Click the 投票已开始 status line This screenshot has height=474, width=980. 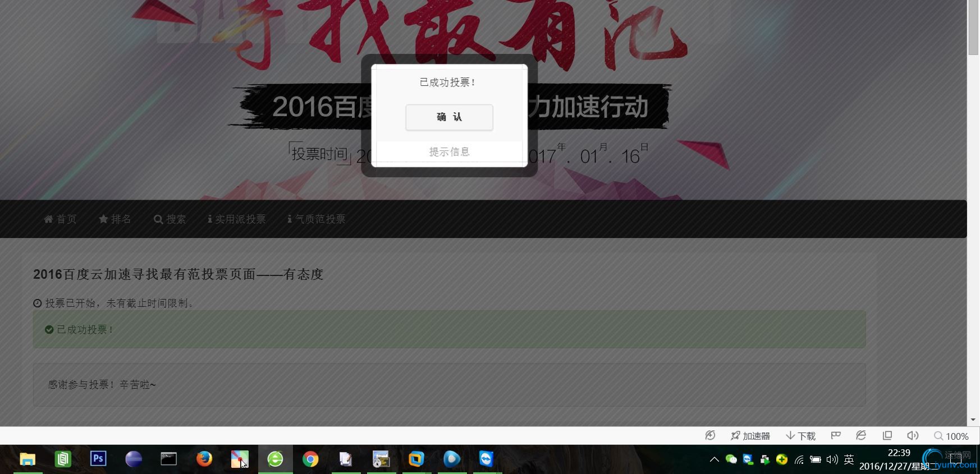[115, 303]
